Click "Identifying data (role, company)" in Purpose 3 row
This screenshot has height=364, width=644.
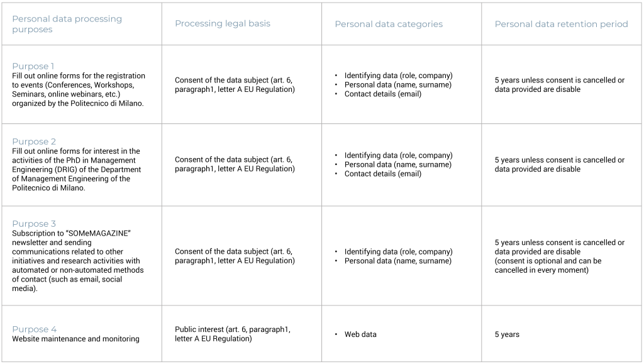(398, 252)
